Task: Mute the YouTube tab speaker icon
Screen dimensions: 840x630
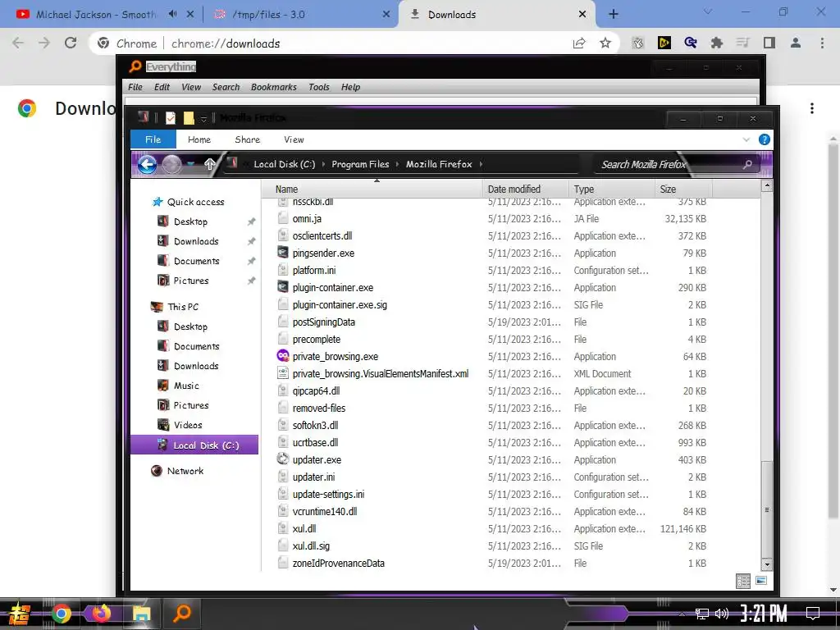Action: coord(172,14)
